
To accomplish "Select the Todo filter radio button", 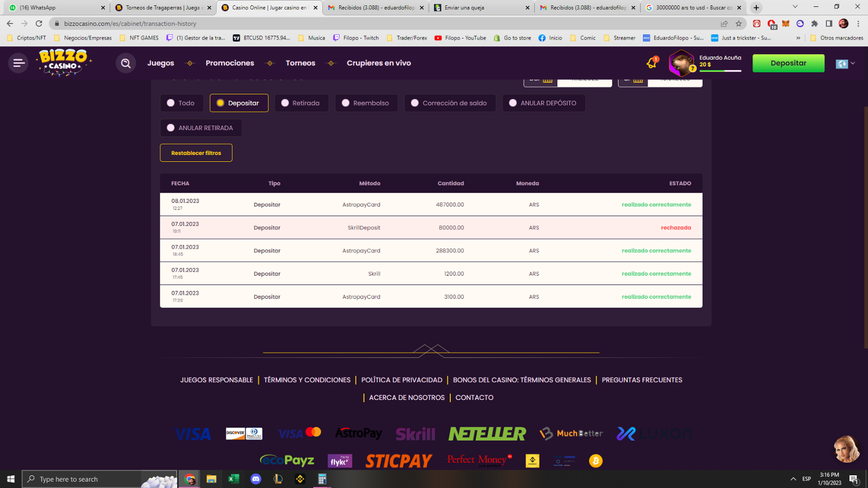I will click(x=182, y=103).
